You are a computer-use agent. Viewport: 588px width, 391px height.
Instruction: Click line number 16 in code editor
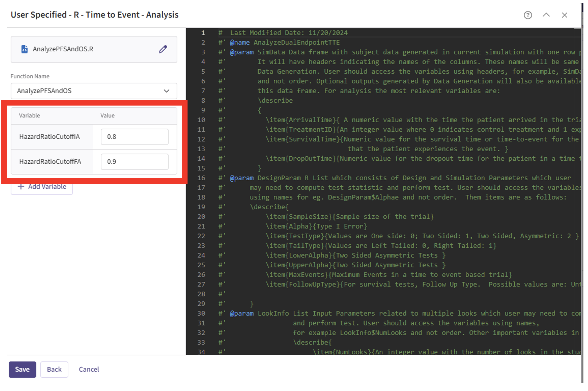(201, 178)
